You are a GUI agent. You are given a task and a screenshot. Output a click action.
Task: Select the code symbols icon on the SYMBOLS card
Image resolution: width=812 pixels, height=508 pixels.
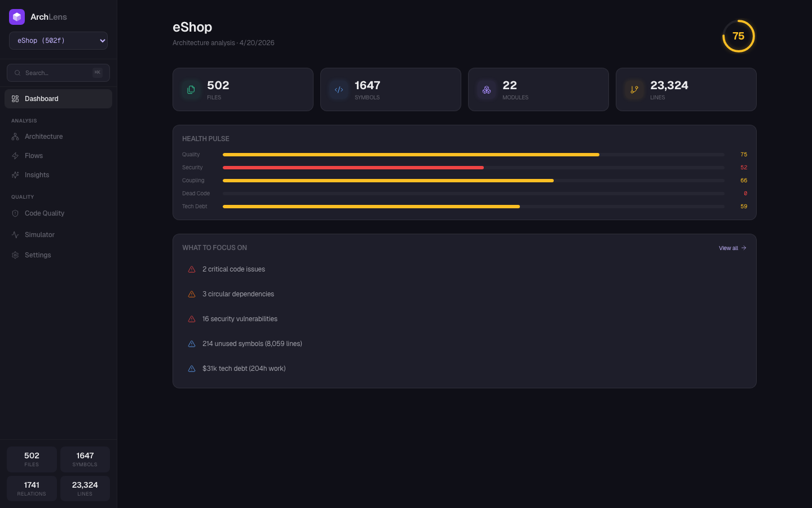click(338, 89)
